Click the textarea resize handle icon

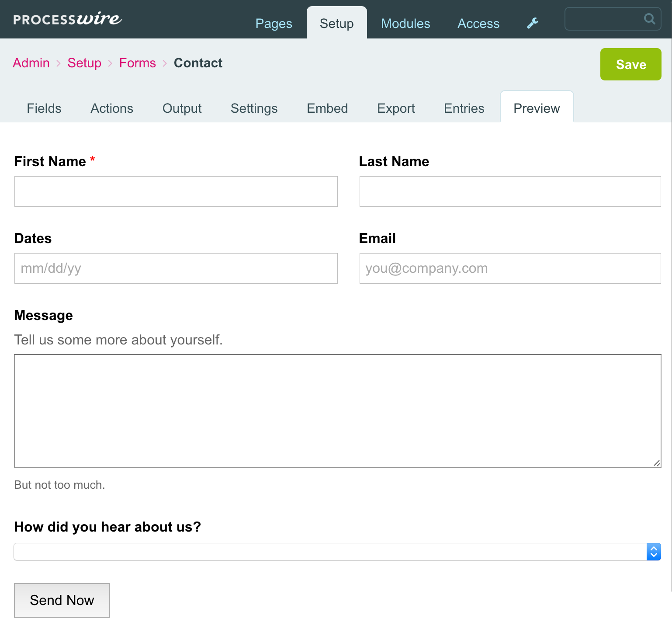[657, 463]
